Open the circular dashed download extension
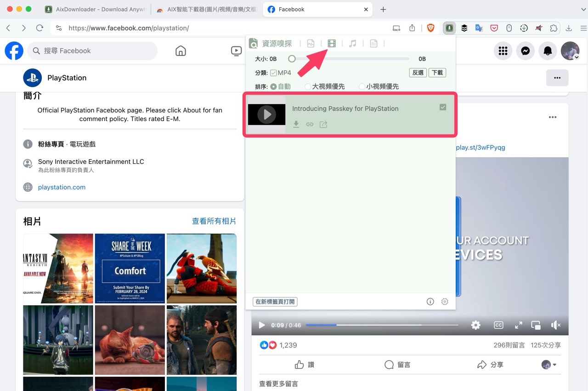 [x=524, y=28]
